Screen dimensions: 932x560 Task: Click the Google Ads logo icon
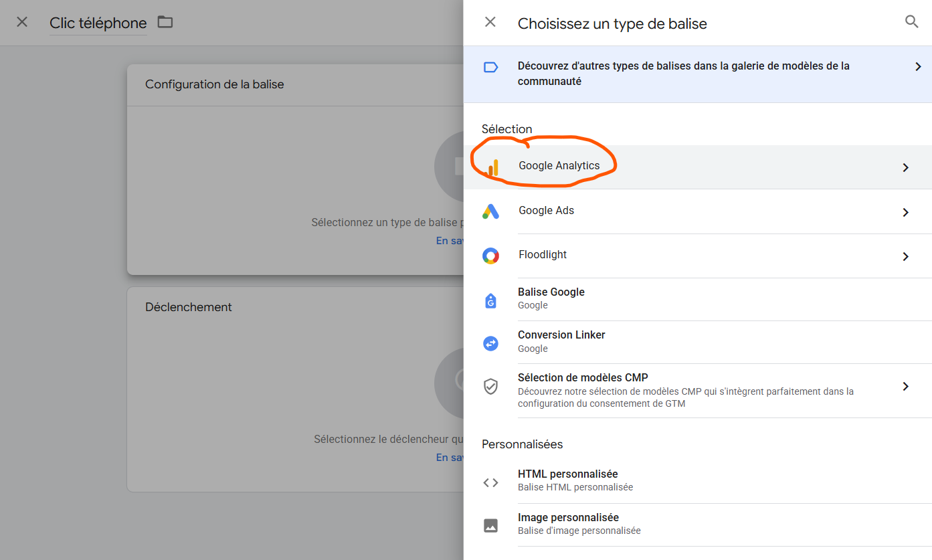[490, 211]
